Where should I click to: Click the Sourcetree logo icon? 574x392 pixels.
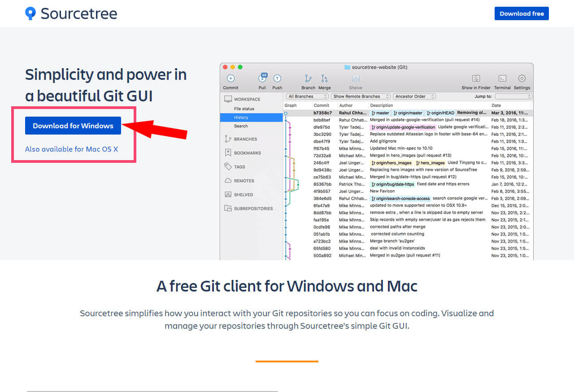click(30, 13)
